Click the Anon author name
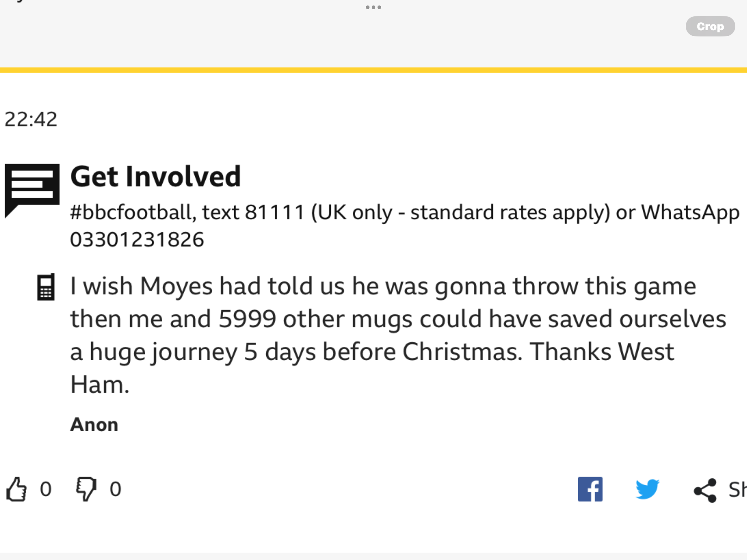747x560 pixels. coord(94,425)
